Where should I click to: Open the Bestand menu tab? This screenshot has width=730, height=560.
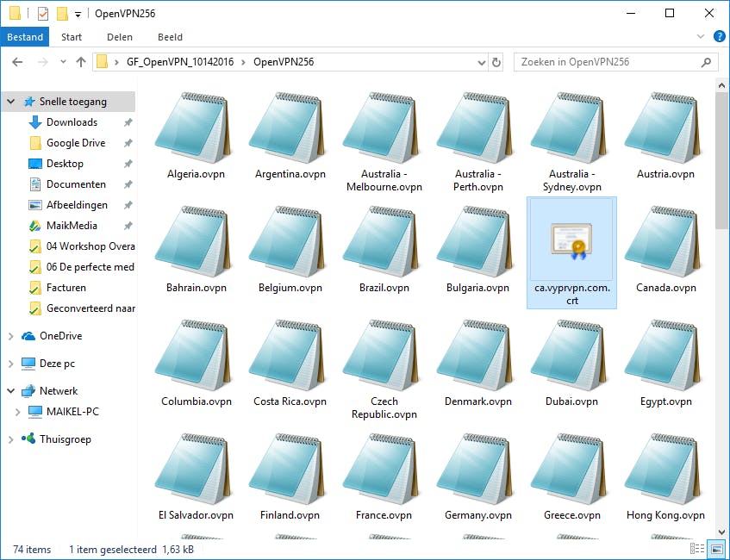25,37
